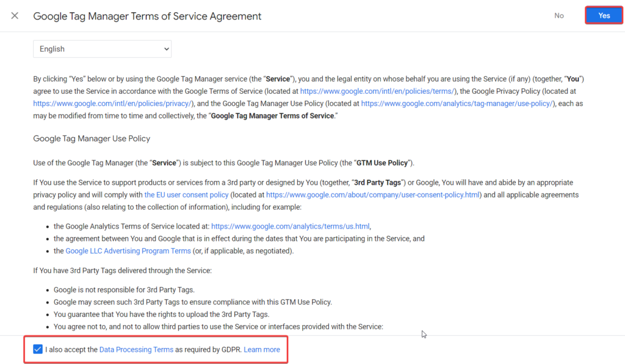Close the Terms of Service dialog
Screen dimensions: 625x364
[15, 16]
